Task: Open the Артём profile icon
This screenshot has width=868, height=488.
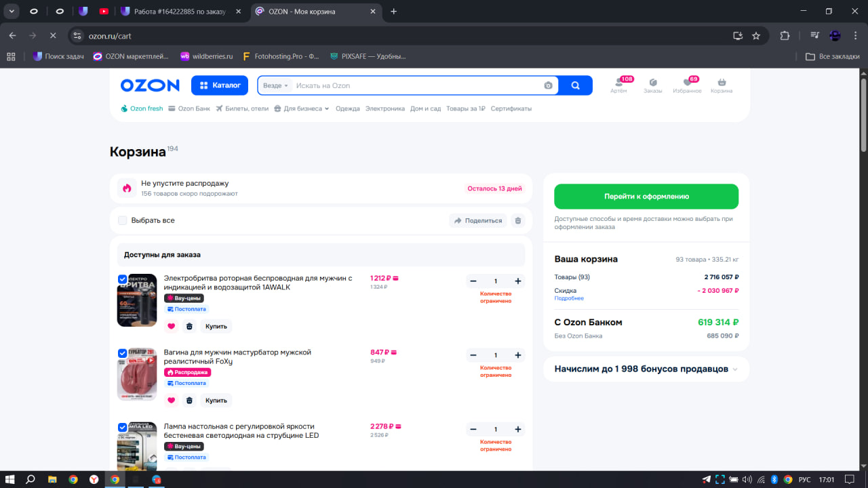Action: pos(618,83)
